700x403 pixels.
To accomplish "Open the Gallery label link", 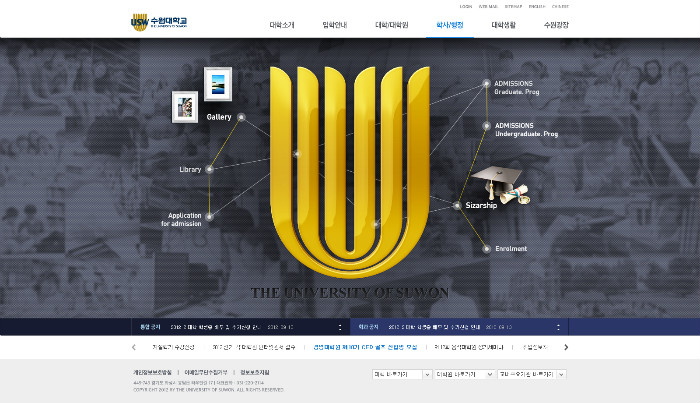I will click(219, 117).
